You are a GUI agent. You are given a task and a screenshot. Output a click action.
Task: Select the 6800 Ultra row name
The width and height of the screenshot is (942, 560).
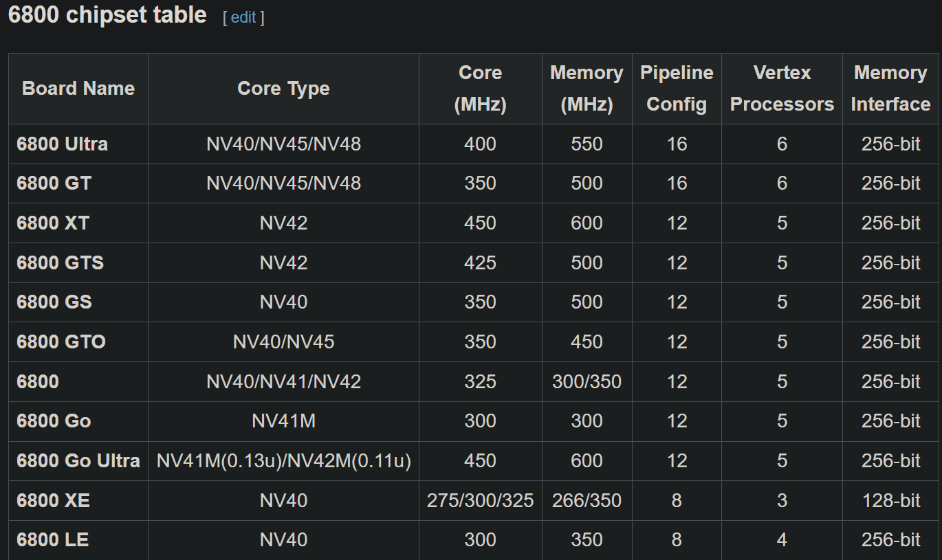pyautogui.click(x=62, y=144)
